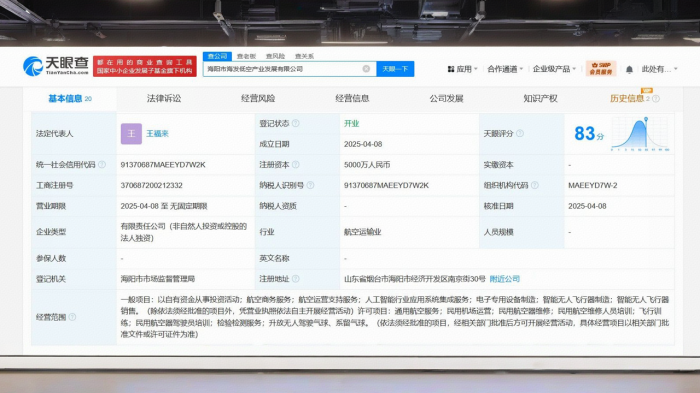Switch to the 经营信息 tab
700x393 pixels.
point(352,99)
